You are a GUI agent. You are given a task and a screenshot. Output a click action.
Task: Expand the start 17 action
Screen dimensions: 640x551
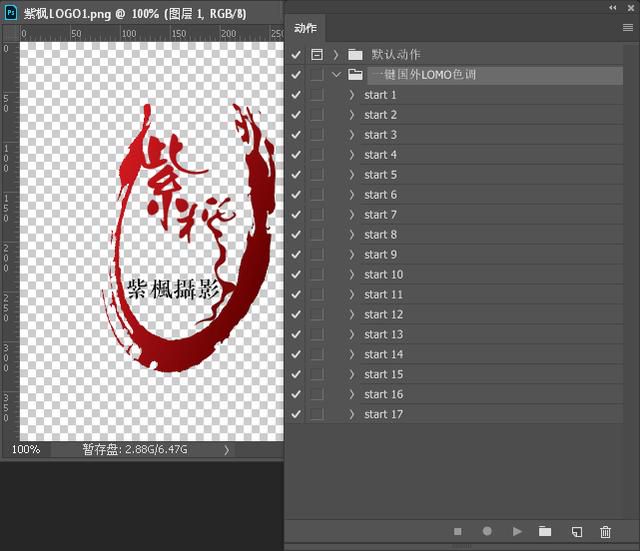pos(352,414)
